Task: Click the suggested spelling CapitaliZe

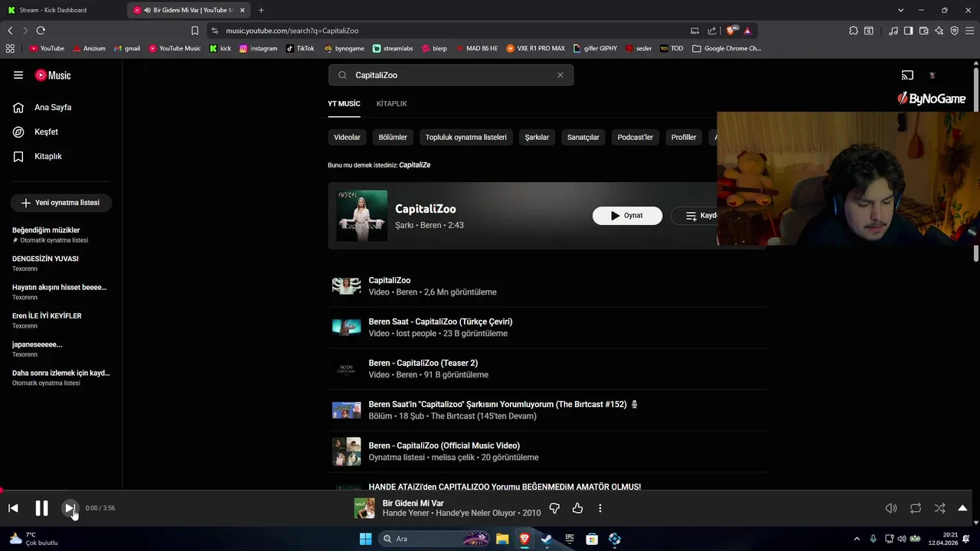Action: (414, 165)
